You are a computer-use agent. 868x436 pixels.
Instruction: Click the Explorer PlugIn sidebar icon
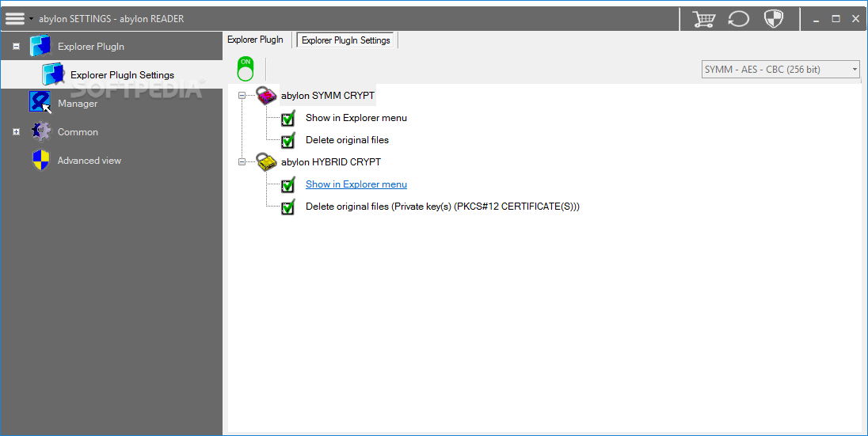click(x=40, y=46)
